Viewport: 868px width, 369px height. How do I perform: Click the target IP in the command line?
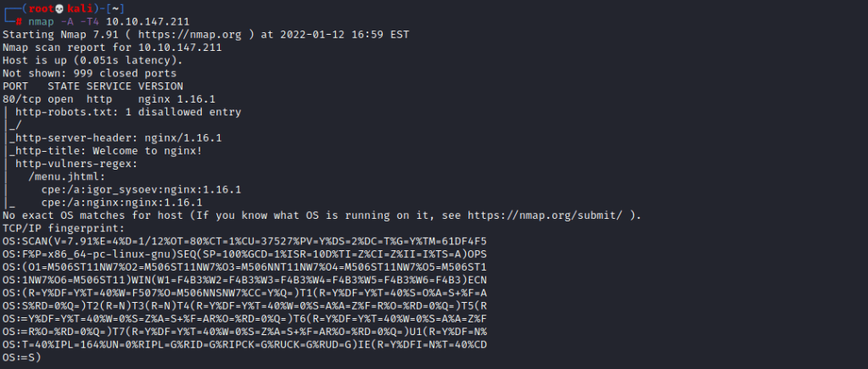click(142, 21)
